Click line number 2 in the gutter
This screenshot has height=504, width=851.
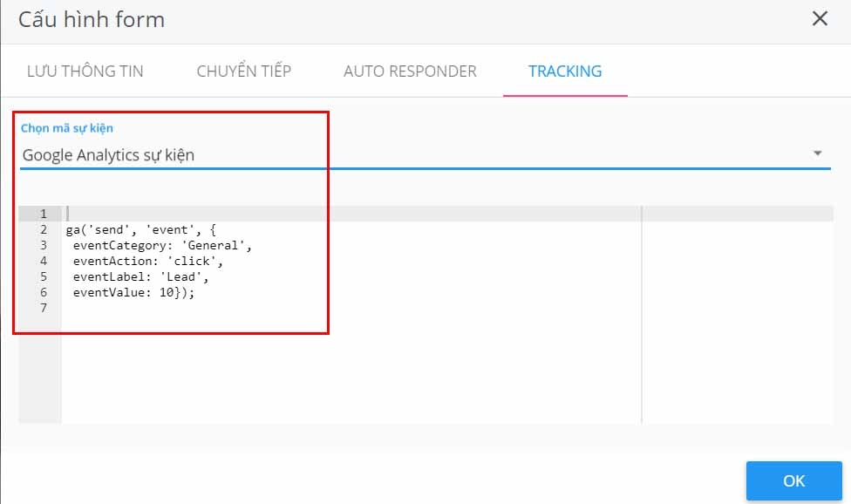[43, 229]
